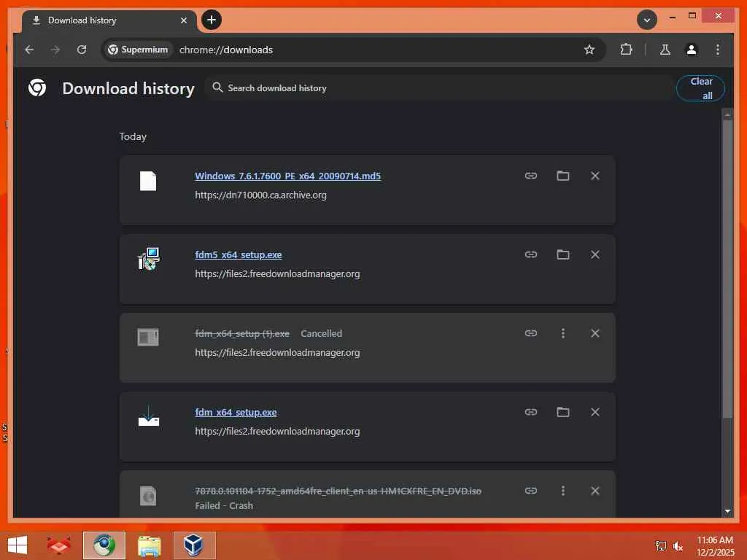Close the Download history tab
Viewport: 747px width, 560px height.
click(x=183, y=20)
